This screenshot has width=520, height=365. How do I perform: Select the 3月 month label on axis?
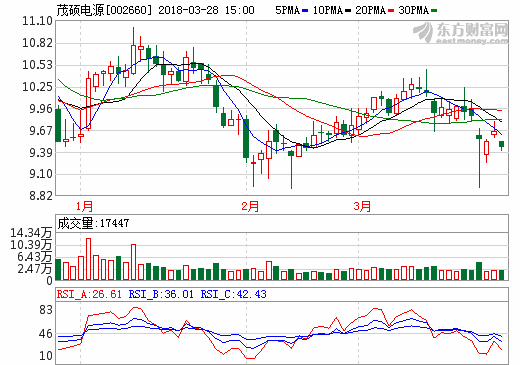(362, 206)
